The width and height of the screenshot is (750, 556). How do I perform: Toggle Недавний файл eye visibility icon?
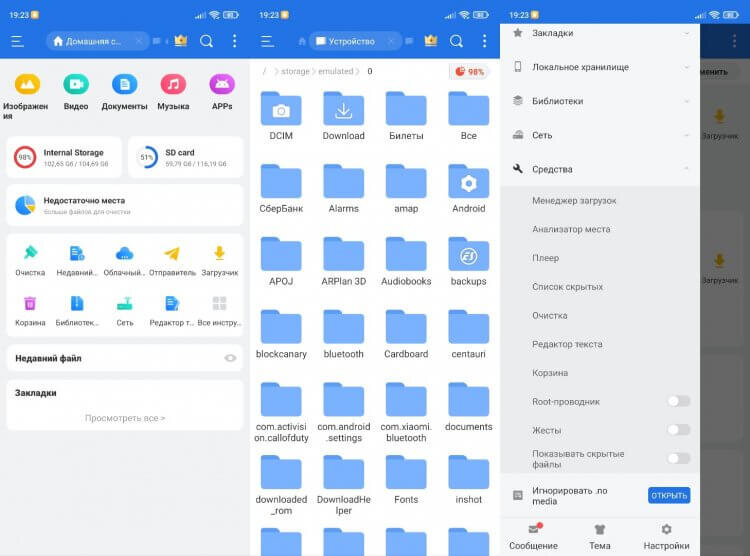click(230, 358)
